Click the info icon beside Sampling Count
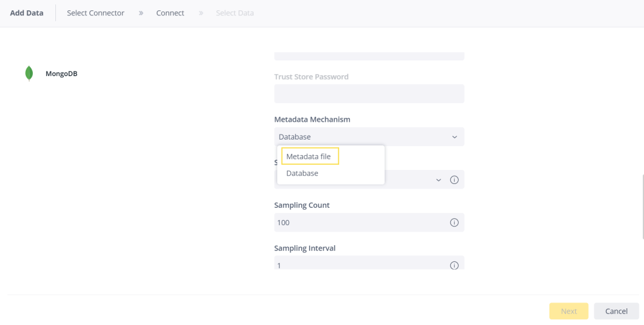644x325 pixels. click(x=454, y=222)
